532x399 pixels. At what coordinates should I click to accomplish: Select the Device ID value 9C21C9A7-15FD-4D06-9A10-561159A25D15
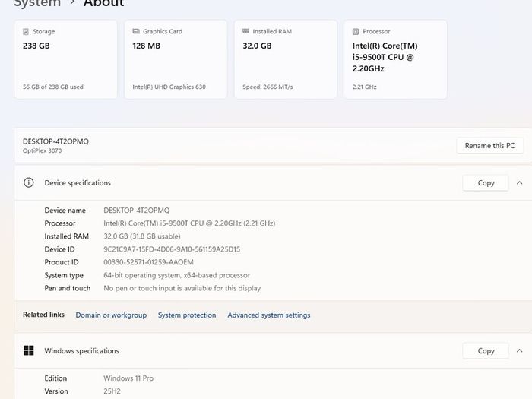pos(172,249)
